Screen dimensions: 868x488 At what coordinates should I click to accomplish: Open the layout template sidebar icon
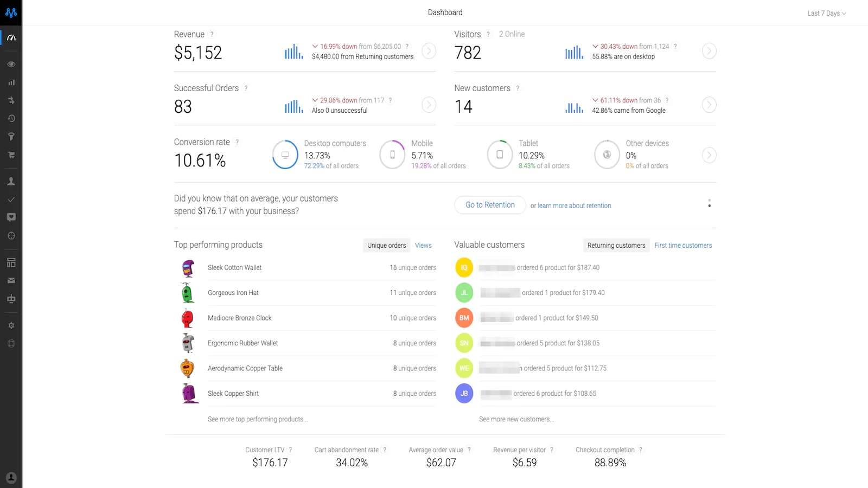[x=11, y=262]
